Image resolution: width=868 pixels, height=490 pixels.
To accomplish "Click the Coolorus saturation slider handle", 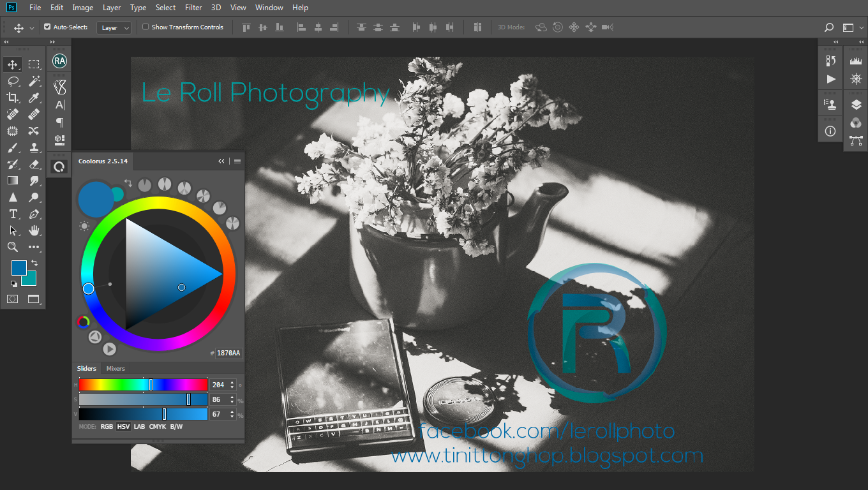I will [x=188, y=399].
